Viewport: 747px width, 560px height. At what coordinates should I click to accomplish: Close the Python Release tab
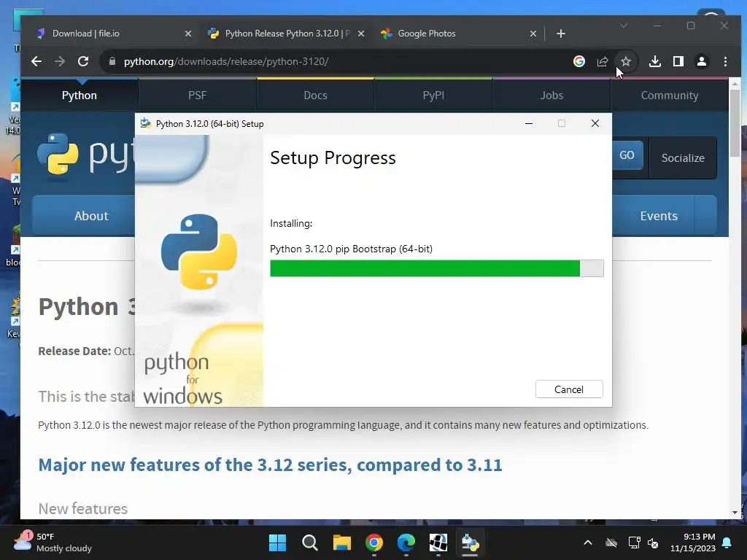coord(360,34)
